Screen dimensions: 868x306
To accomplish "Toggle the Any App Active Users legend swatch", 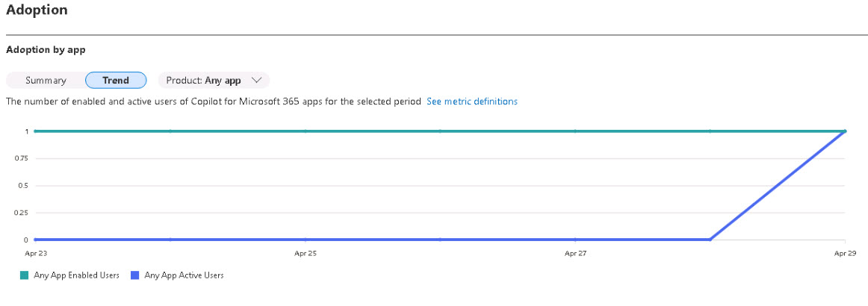I will [x=135, y=275].
